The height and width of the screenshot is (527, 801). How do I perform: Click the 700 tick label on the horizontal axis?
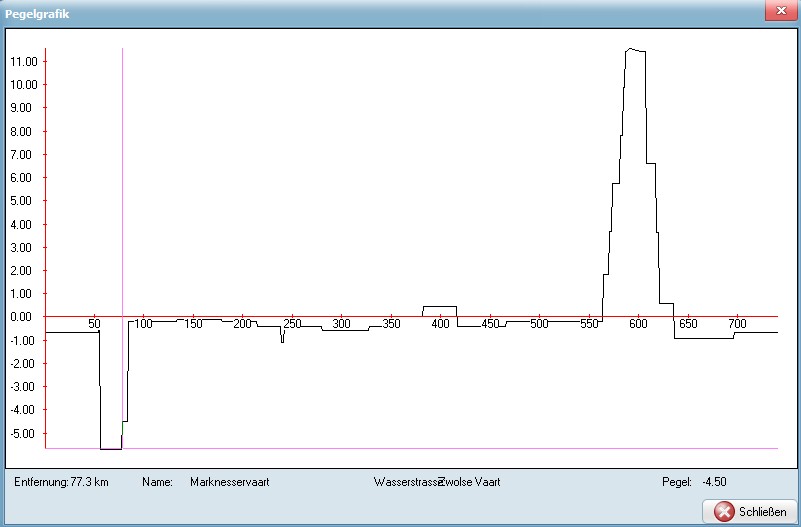(x=737, y=325)
